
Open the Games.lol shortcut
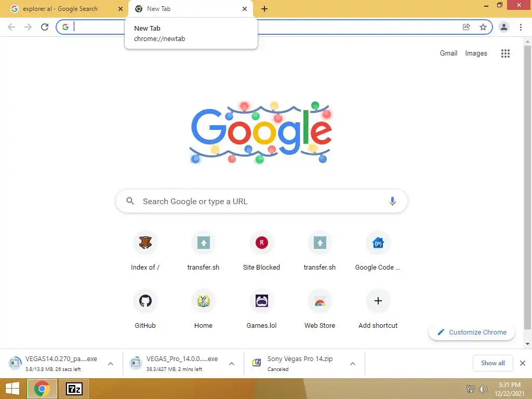tap(262, 309)
